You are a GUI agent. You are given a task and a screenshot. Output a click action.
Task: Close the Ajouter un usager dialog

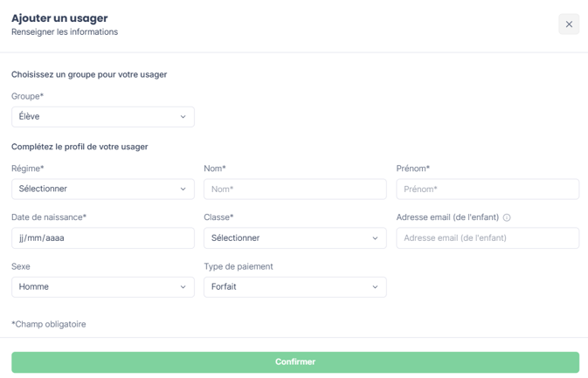[569, 24]
